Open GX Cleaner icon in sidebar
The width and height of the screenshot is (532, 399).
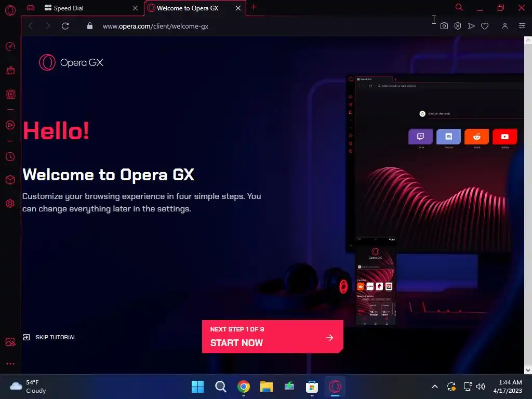(10, 70)
